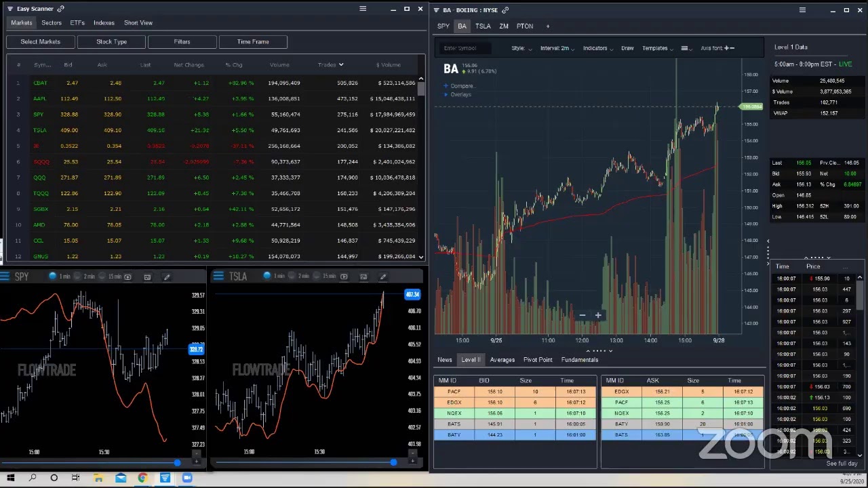Switch to the PTON symbol tab
The image size is (868, 488).
pos(525,26)
